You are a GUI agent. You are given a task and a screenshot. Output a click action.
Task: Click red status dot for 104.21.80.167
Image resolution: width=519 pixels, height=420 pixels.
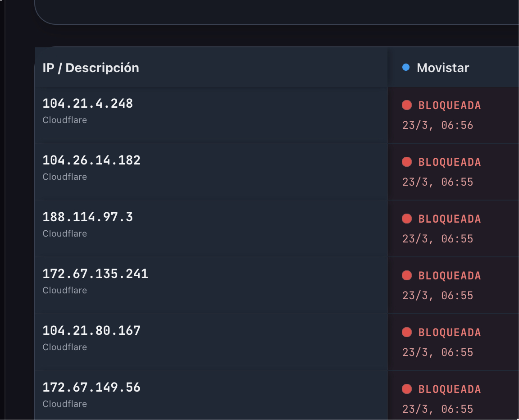coord(407,332)
